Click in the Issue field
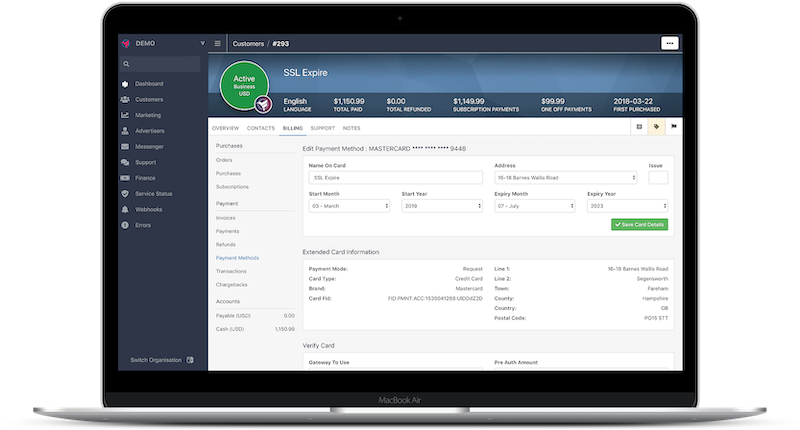Screen dimensions: 800x430 [x=658, y=178]
